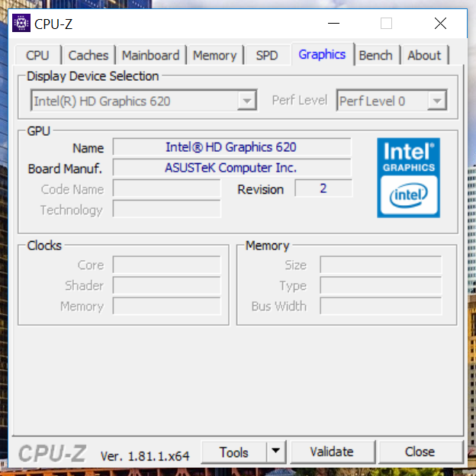
Task: Select the Memory tab
Action: [x=214, y=55]
